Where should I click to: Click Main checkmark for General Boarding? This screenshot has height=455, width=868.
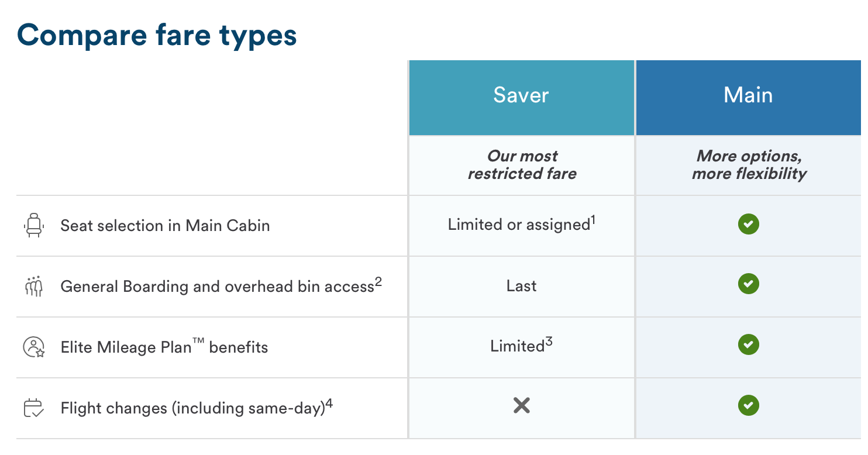pyautogui.click(x=748, y=284)
